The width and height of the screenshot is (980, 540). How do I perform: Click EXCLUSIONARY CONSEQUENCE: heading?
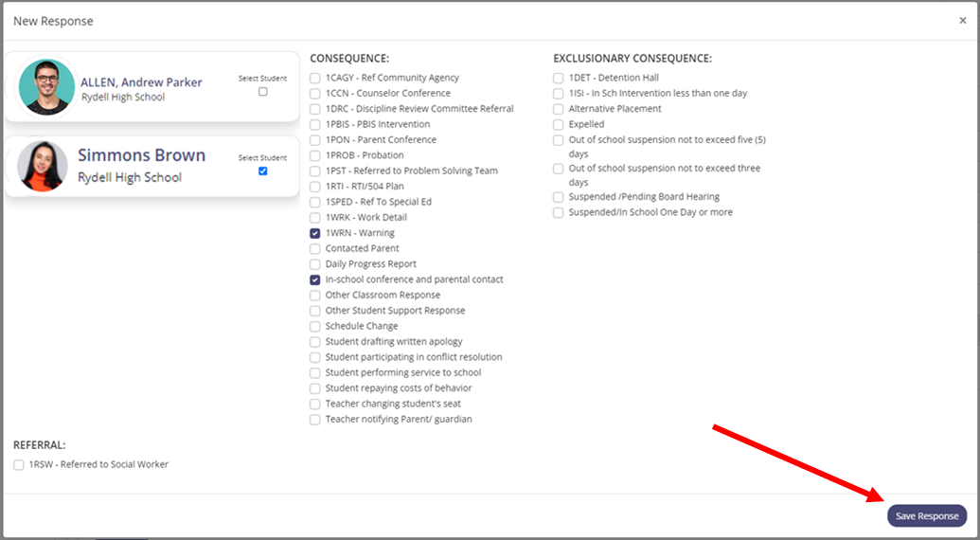click(633, 58)
